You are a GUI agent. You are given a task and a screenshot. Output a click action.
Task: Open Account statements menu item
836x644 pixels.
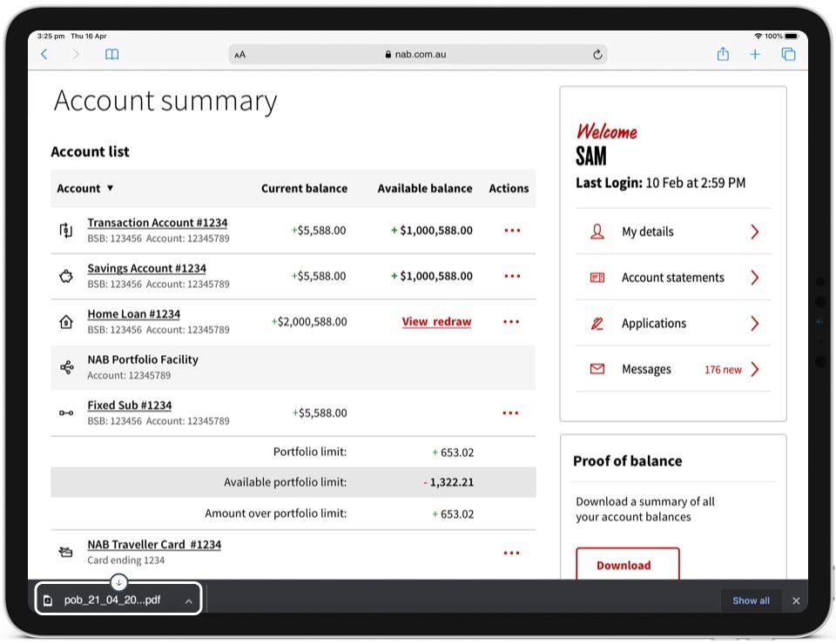tap(673, 278)
